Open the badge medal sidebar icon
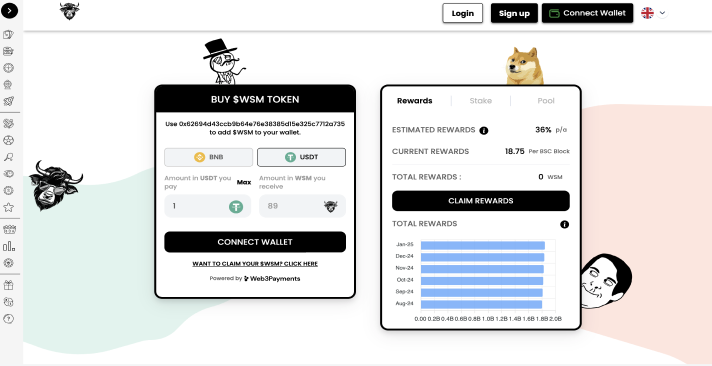712x366 pixels. pyautogui.click(x=8, y=263)
